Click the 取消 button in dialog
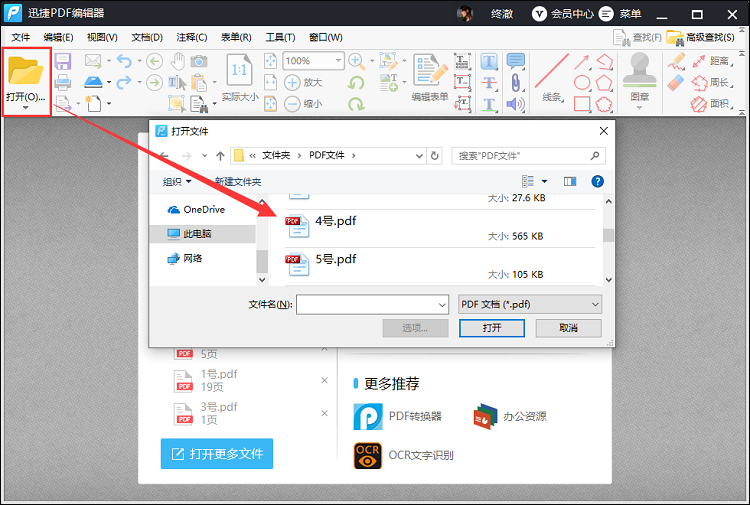Image resolution: width=750 pixels, height=505 pixels. click(568, 328)
